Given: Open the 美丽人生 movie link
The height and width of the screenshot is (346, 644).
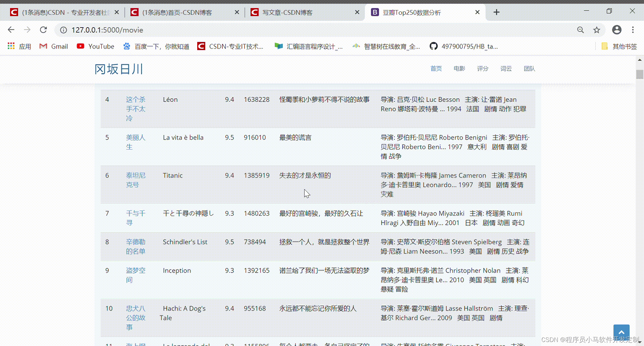Looking at the screenshot, I should (136, 142).
